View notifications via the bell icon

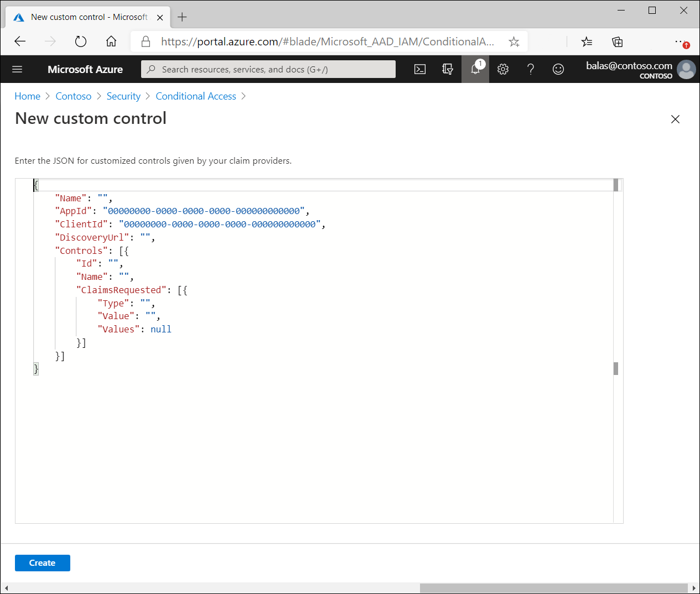(x=475, y=69)
